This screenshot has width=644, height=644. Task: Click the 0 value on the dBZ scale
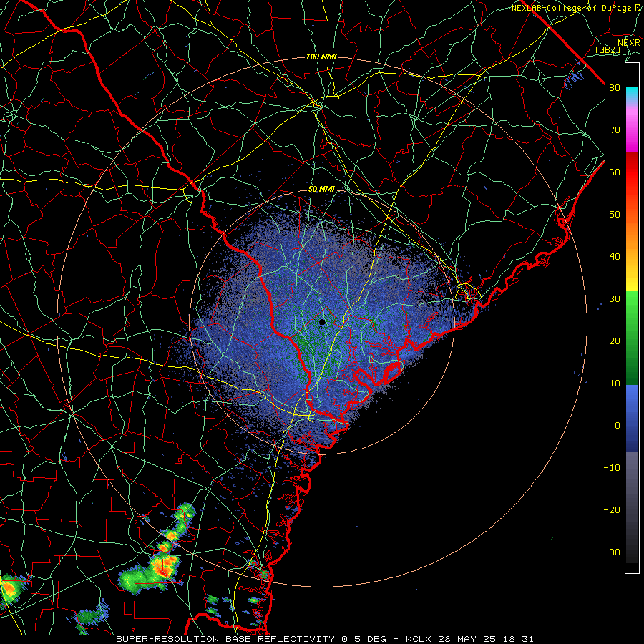(x=618, y=426)
